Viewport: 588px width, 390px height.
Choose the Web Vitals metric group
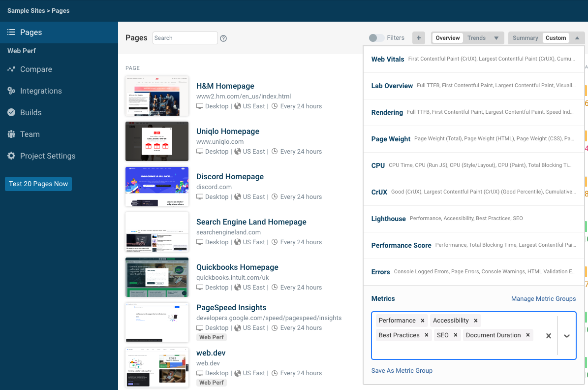point(474,59)
